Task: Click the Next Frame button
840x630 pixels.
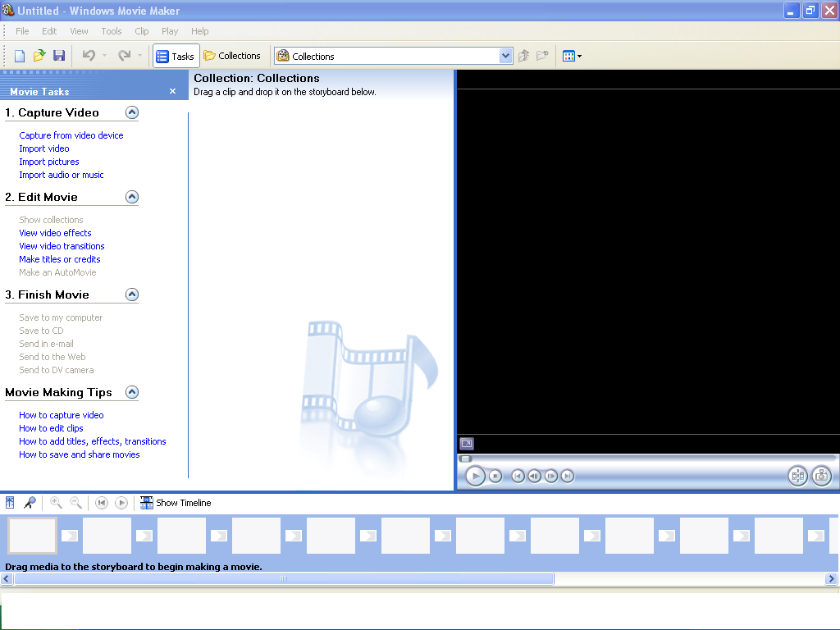Action: 550,476
